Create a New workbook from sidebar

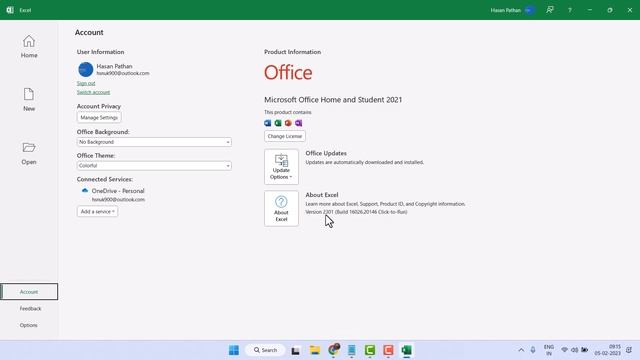(x=29, y=100)
